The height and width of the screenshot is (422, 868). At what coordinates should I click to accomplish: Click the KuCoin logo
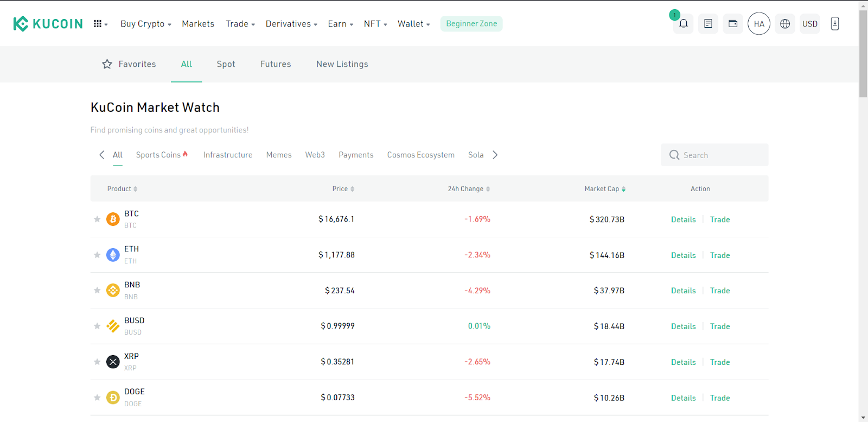[48, 24]
